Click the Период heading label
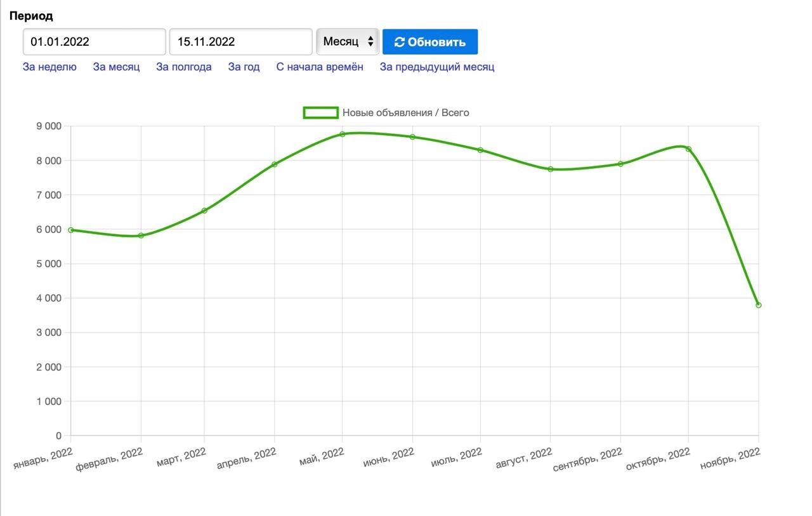The height and width of the screenshot is (516, 812). pyautogui.click(x=31, y=16)
